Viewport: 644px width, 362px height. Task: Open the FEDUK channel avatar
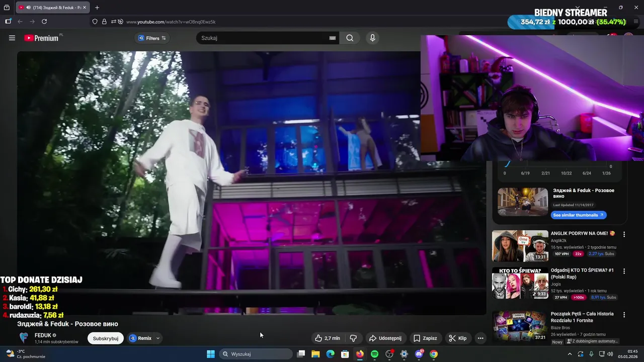point(24,338)
